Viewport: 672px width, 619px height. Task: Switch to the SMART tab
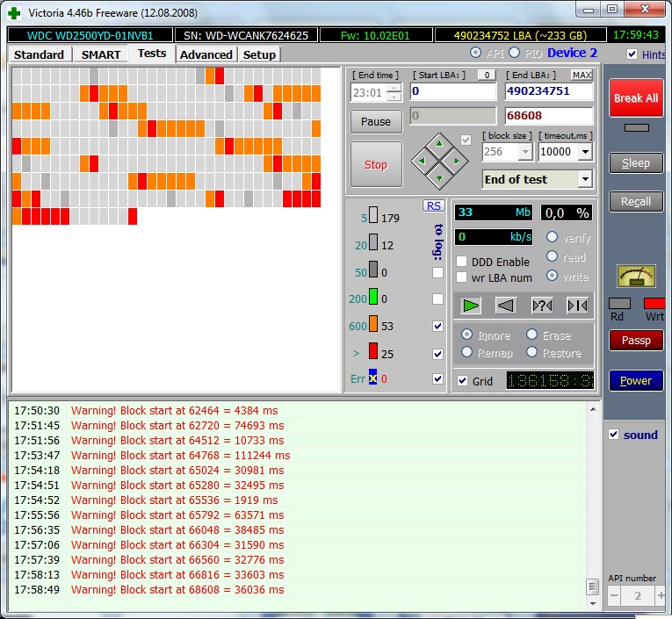point(101,54)
